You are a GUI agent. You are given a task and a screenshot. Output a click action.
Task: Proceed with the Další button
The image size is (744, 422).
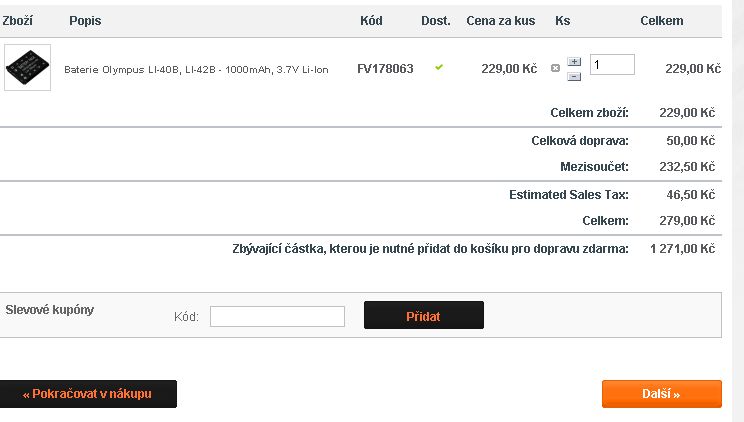[x=662, y=394]
